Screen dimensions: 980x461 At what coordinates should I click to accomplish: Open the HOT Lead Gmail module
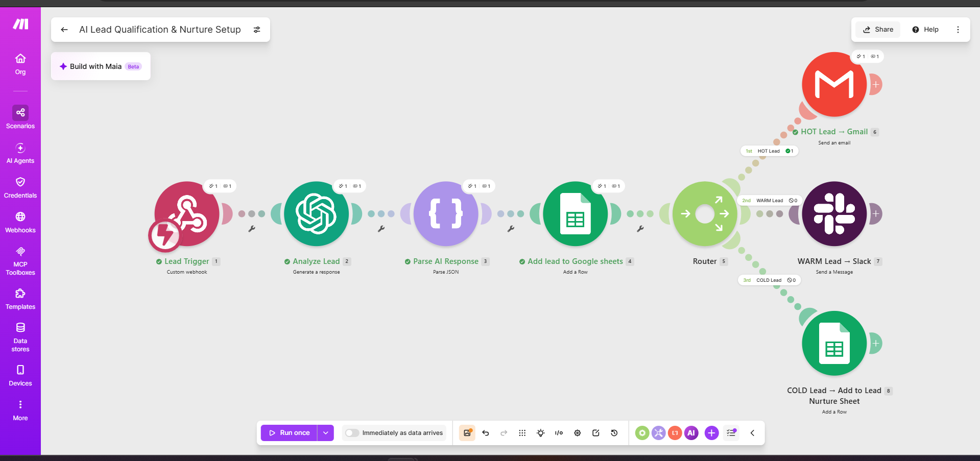coord(834,84)
